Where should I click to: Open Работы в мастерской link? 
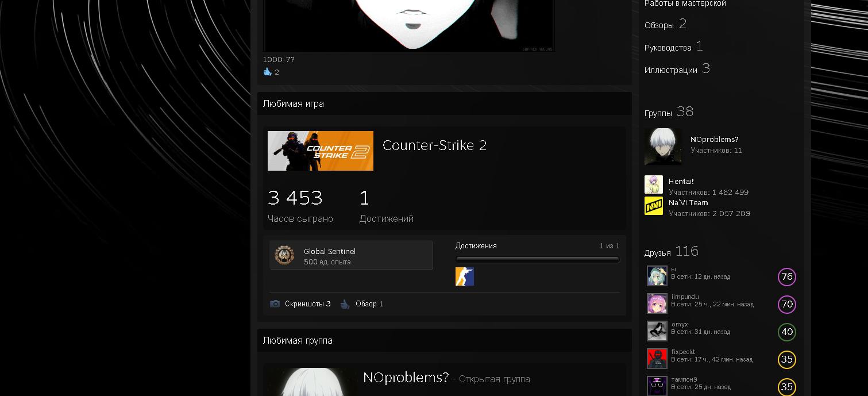[x=685, y=3]
